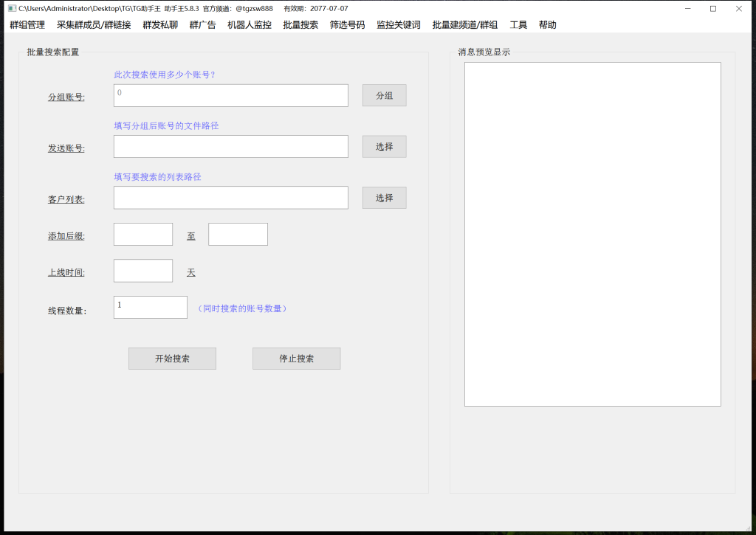Click 选择 button for 发送账号
The height and width of the screenshot is (535, 756).
point(384,147)
